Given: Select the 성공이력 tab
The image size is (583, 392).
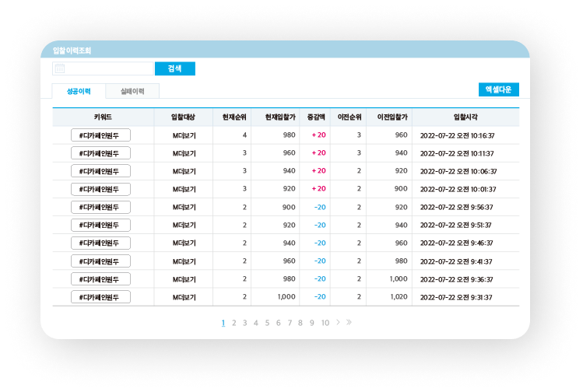Looking at the screenshot, I should [x=79, y=91].
